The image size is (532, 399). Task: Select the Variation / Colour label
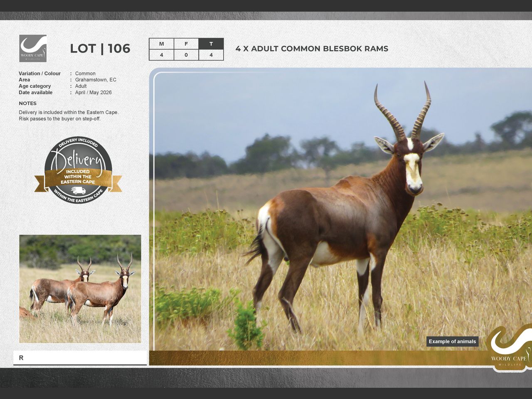[39, 74]
